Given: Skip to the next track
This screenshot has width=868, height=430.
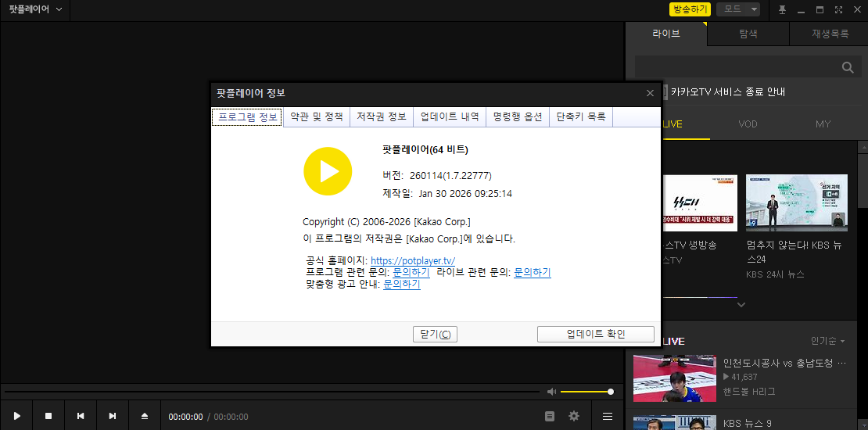Looking at the screenshot, I should click(x=113, y=416).
